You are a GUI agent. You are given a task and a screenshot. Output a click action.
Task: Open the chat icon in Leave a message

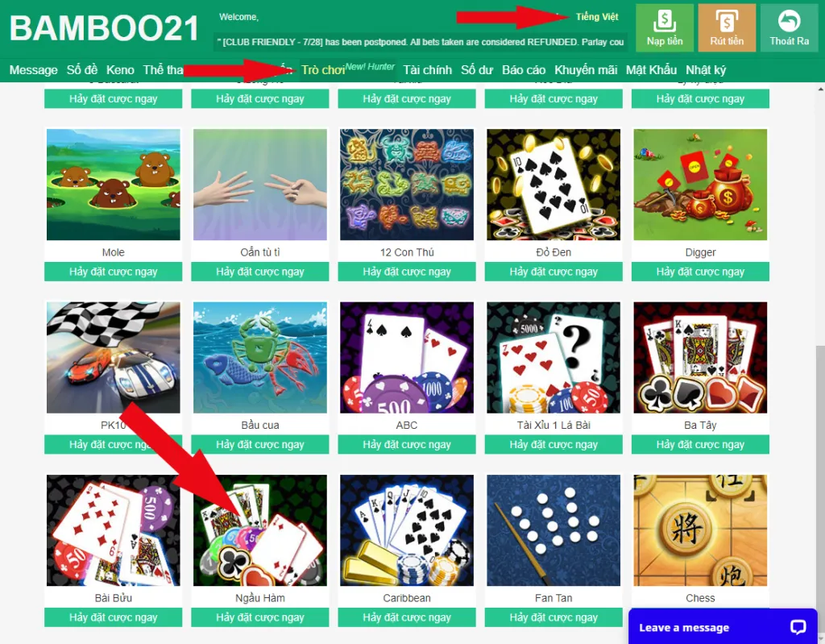(x=798, y=626)
